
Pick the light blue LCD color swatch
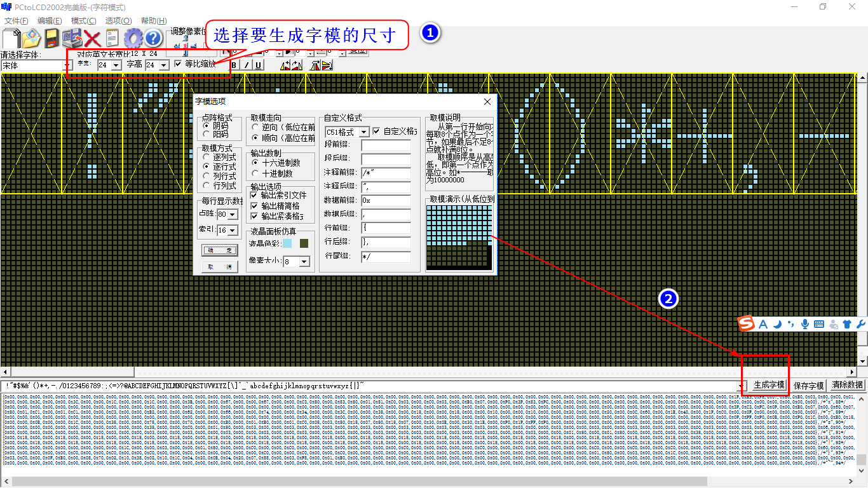coord(288,243)
